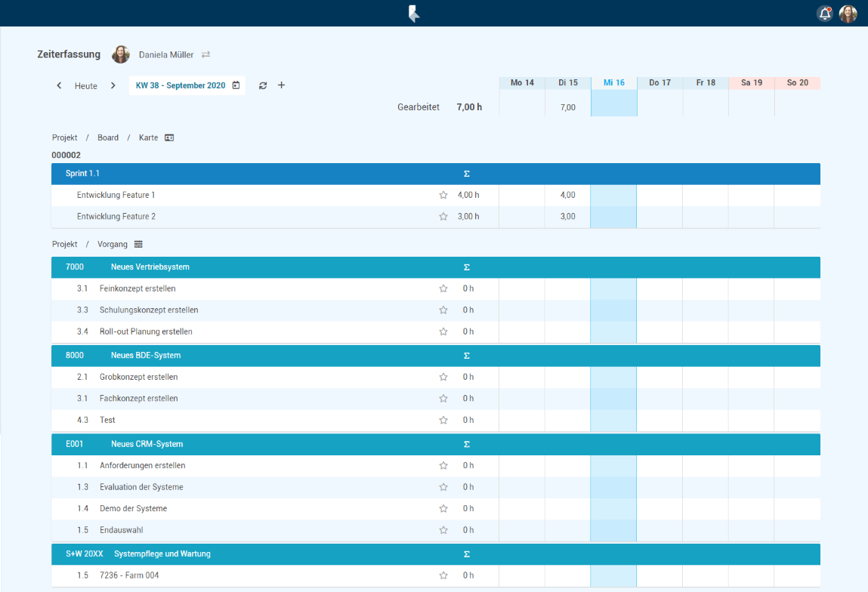
Task: Click the card view icon next to Karte
Action: (169, 137)
